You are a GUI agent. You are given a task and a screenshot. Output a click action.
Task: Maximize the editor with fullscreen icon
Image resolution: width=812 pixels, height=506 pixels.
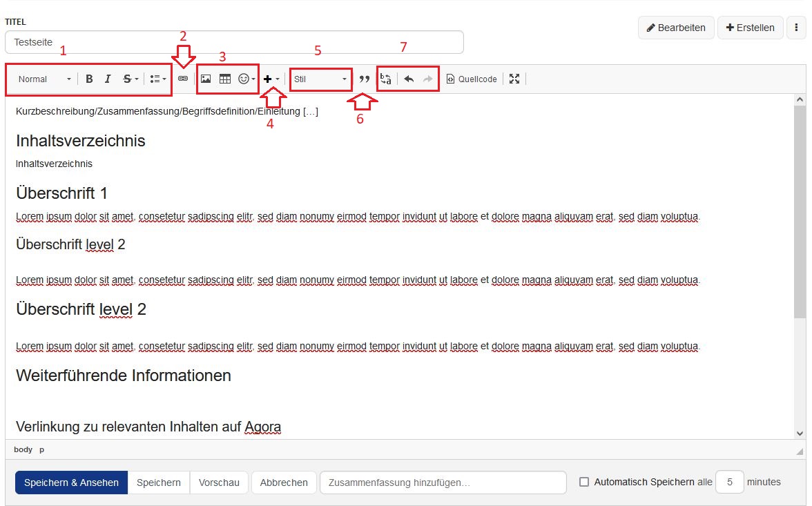coord(514,79)
